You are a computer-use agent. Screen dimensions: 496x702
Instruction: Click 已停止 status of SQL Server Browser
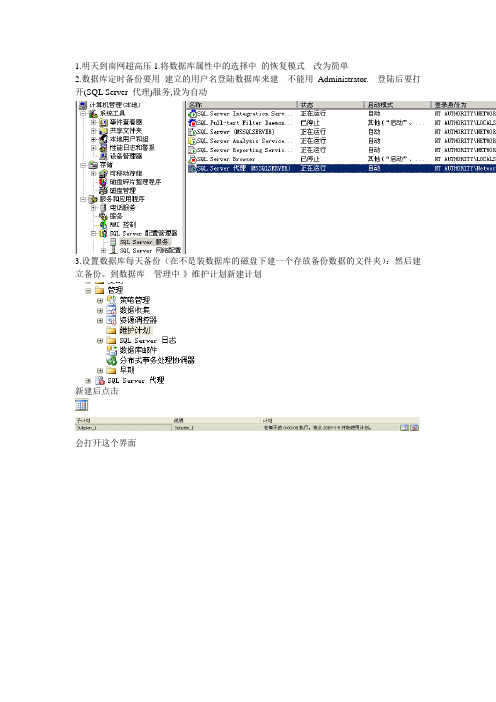(x=310, y=159)
